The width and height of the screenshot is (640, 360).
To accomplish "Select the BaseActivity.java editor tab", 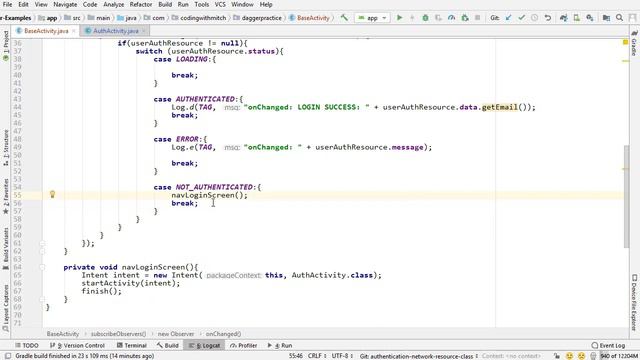I will (46, 31).
